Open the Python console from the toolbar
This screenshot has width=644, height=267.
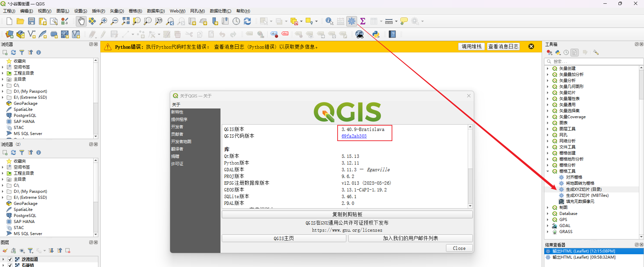pos(376,34)
